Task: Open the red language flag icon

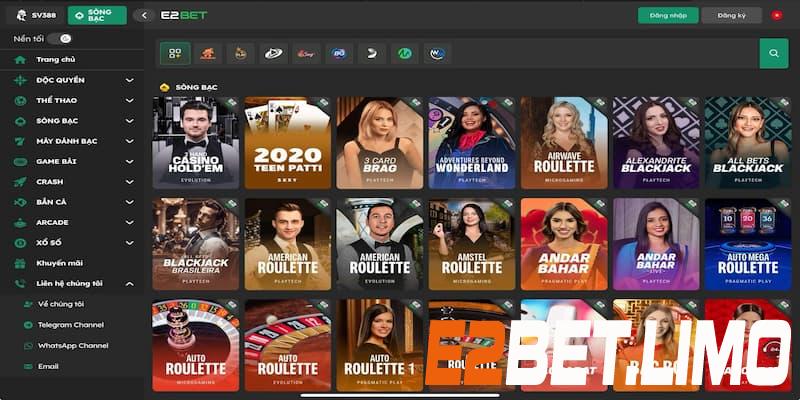Action: tap(777, 15)
